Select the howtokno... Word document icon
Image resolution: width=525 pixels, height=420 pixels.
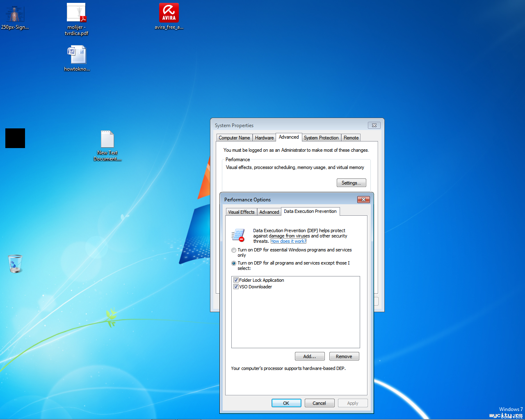[x=77, y=58]
